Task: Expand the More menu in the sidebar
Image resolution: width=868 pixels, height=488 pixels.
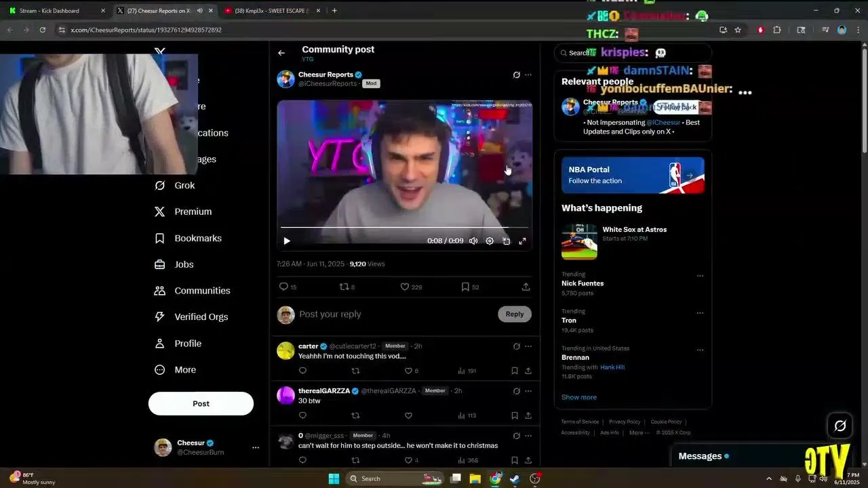Action: coord(175,369)
